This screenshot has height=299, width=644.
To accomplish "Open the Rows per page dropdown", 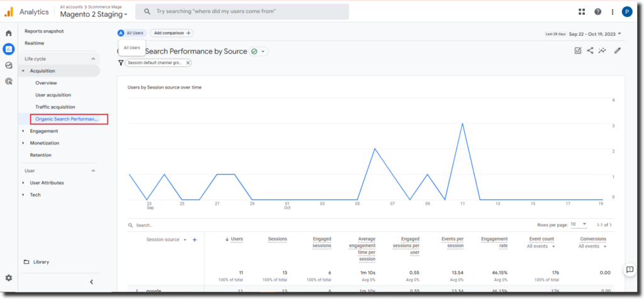I will [x=579, y=224].
